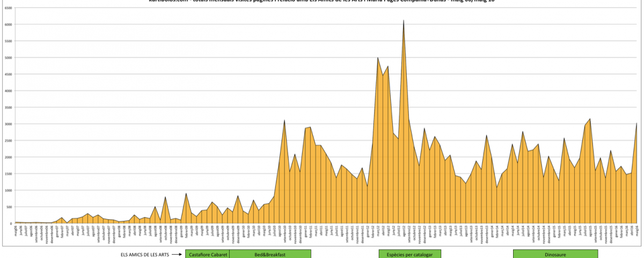Click the peak reaching 5000 visits
The height and width of the screenshot is (258, 644).
click(378, 58)
